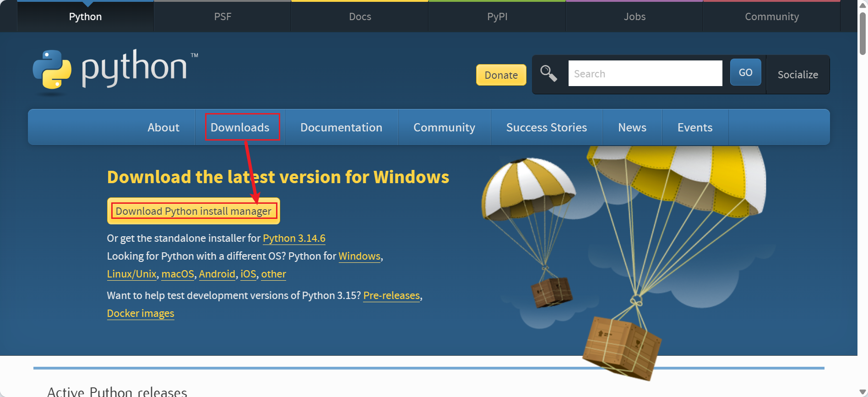Open the Success Stories navigation menu
This screenshot has width=868, height=397.
[x=547, y=127]
